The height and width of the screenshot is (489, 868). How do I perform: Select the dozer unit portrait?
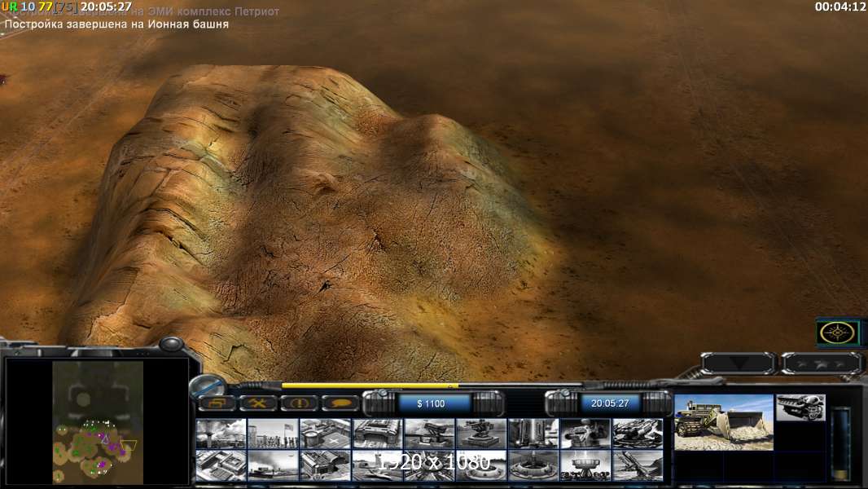(724, 422)
